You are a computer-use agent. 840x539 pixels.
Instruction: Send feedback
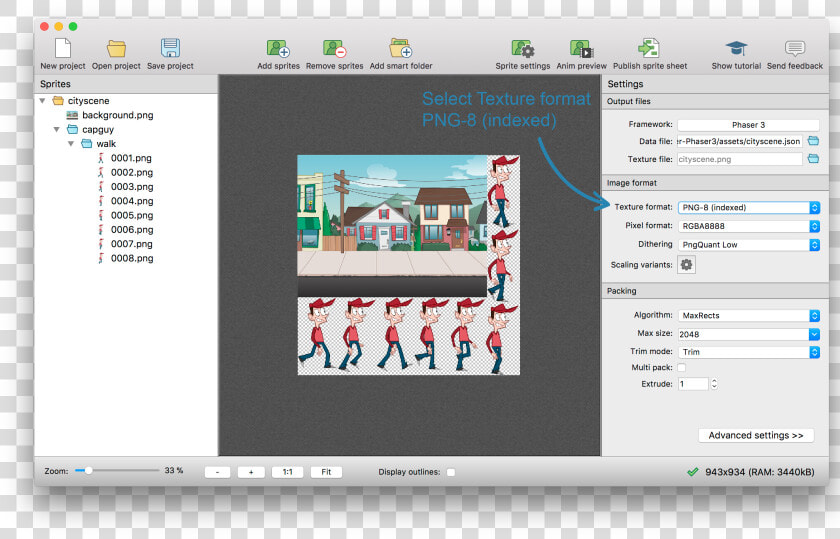[794, 54]
